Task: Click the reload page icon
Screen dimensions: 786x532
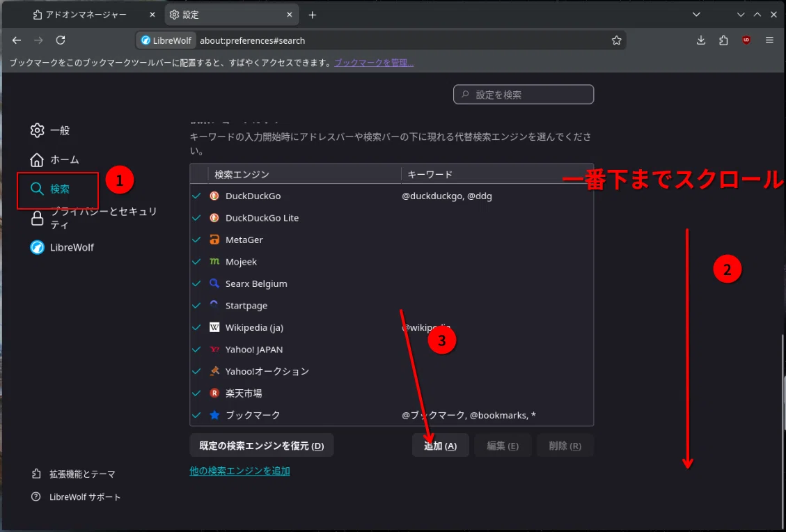Action: point(60,40)
